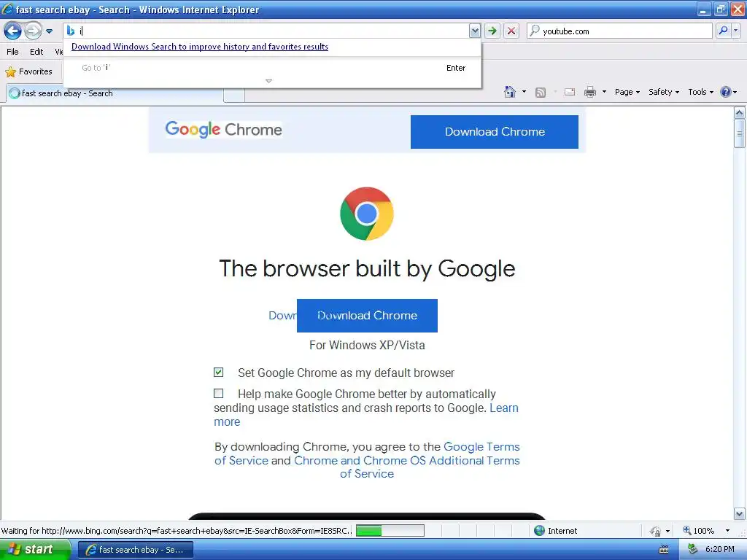The image size is (747, 560).
Task: Click the Home icon
Action: tap(510, 92)
